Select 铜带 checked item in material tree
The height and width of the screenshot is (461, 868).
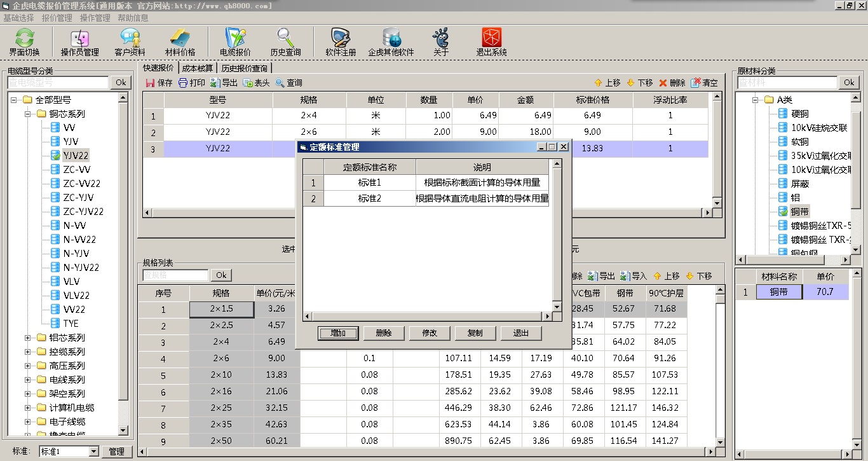[800, 211]
